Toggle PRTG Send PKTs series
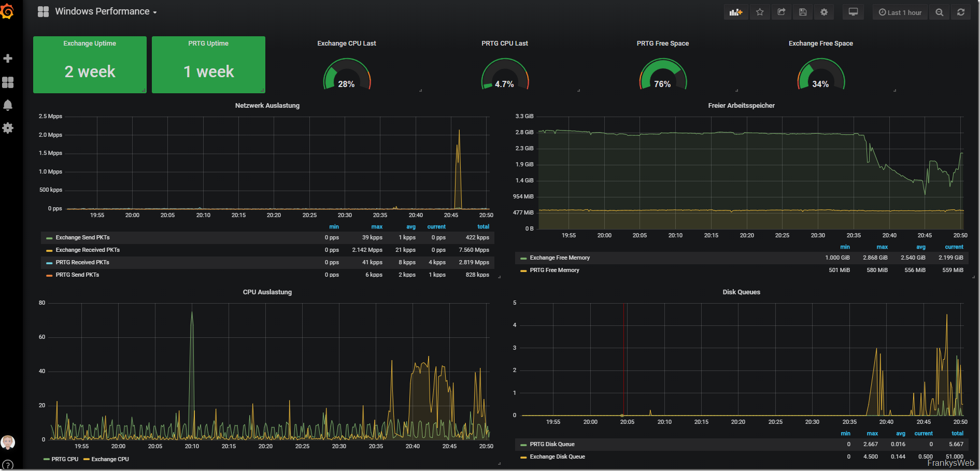Screen dimensions: 980x471 (x=77, y=275)
